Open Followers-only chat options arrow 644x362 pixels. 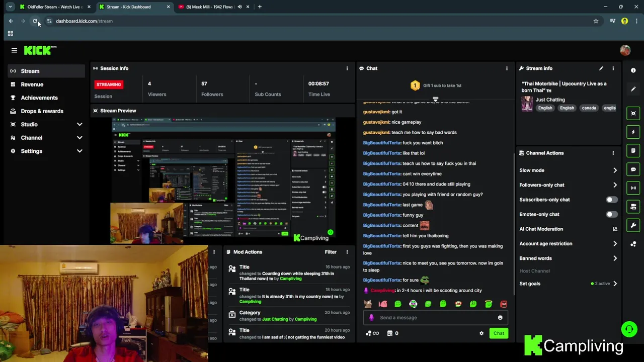tap(615, 185)
